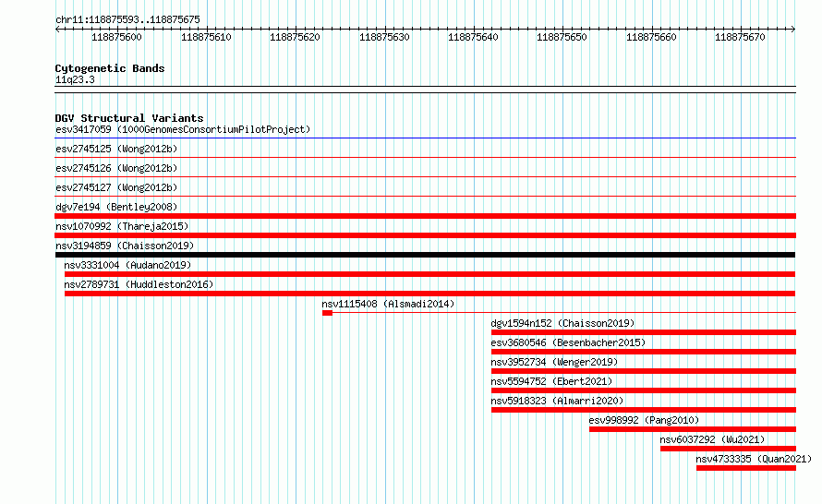Click the red bar under nsv5918323
Screen dimensions: 822x504
pos(644,410)
